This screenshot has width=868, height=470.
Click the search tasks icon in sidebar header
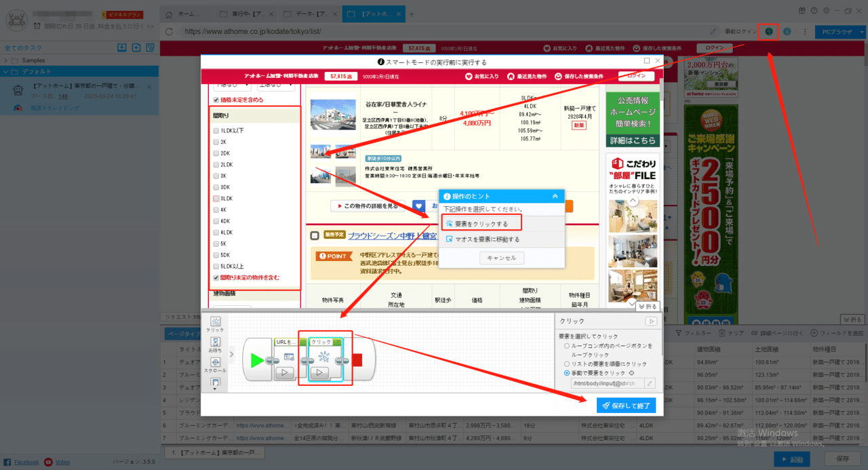coord(150,47)
